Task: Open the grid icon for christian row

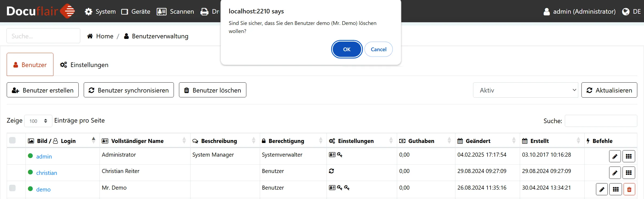Action: point(628,173)
